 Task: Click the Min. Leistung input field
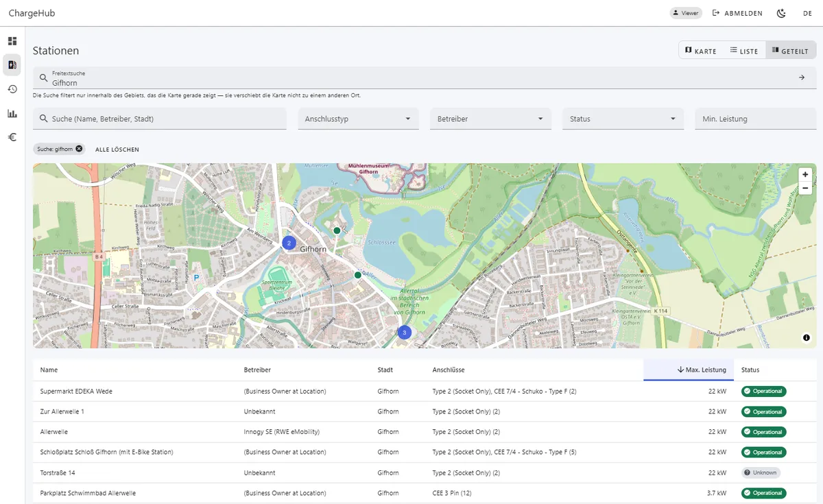(755, 119)
